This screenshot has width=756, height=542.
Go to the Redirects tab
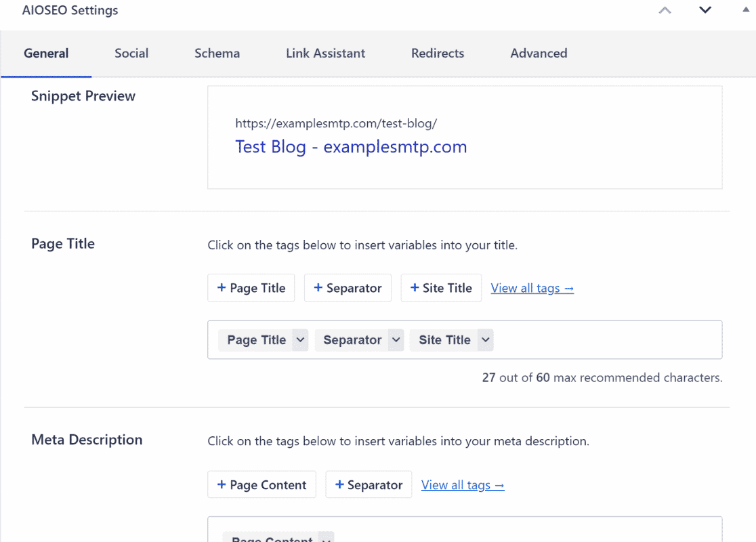pyautogui.click(x=438, y=54)
